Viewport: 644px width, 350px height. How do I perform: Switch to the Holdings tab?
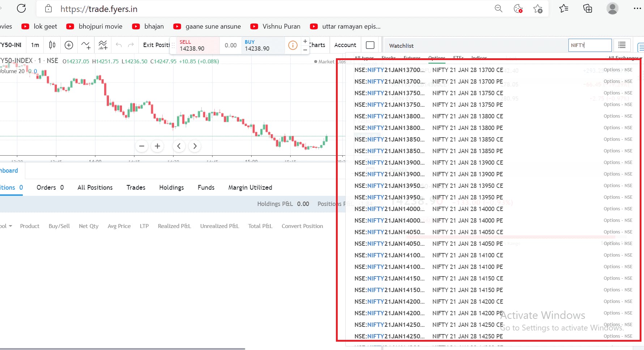(x=171, y=187)
